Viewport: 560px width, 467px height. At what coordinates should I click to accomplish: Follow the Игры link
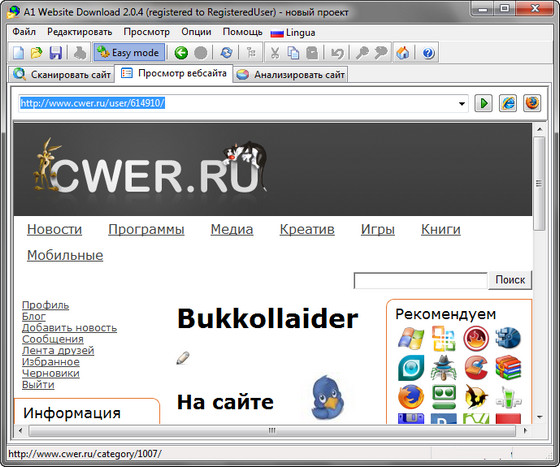(x=378, y=230)
